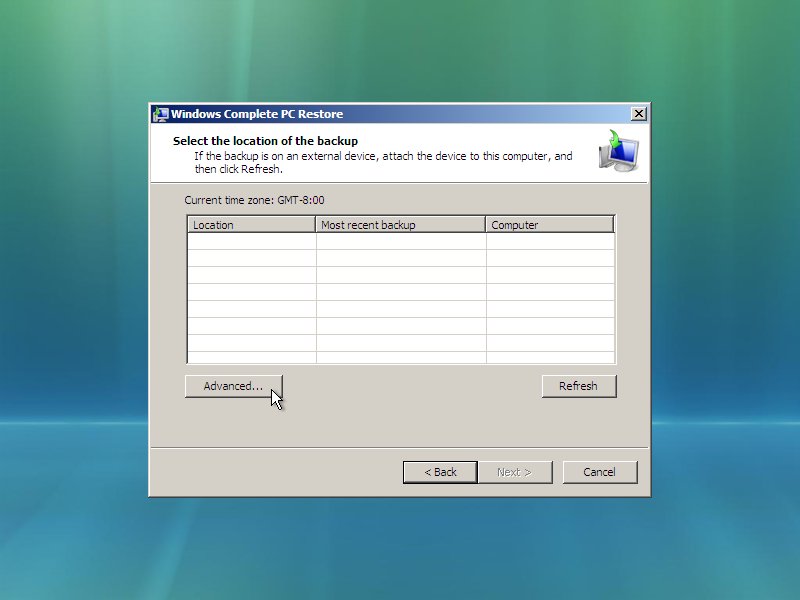
Task: Click the greyed-out Next > button
Action: click(x=514, y=472)
